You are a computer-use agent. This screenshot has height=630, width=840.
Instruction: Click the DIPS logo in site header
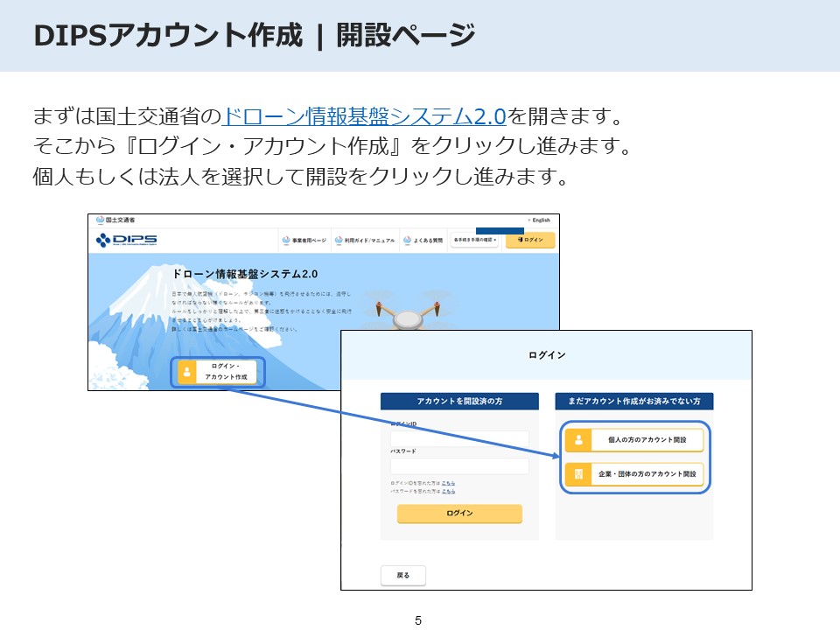coord(126,240)
